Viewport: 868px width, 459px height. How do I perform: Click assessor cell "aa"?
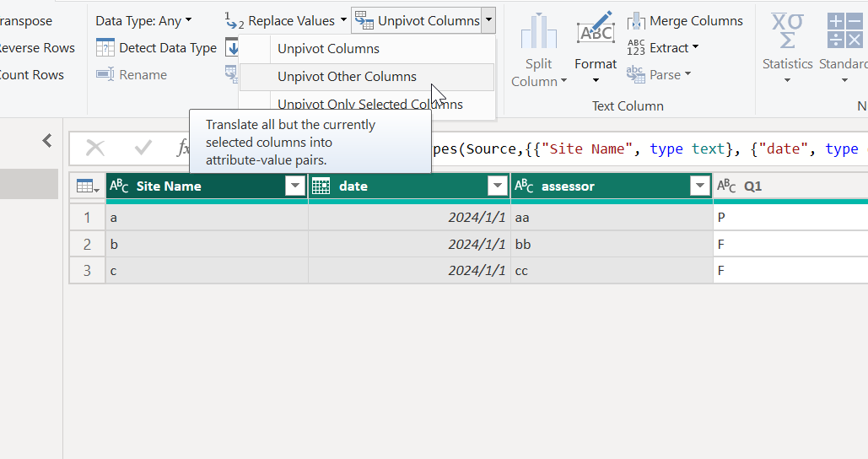click(612, 218)
